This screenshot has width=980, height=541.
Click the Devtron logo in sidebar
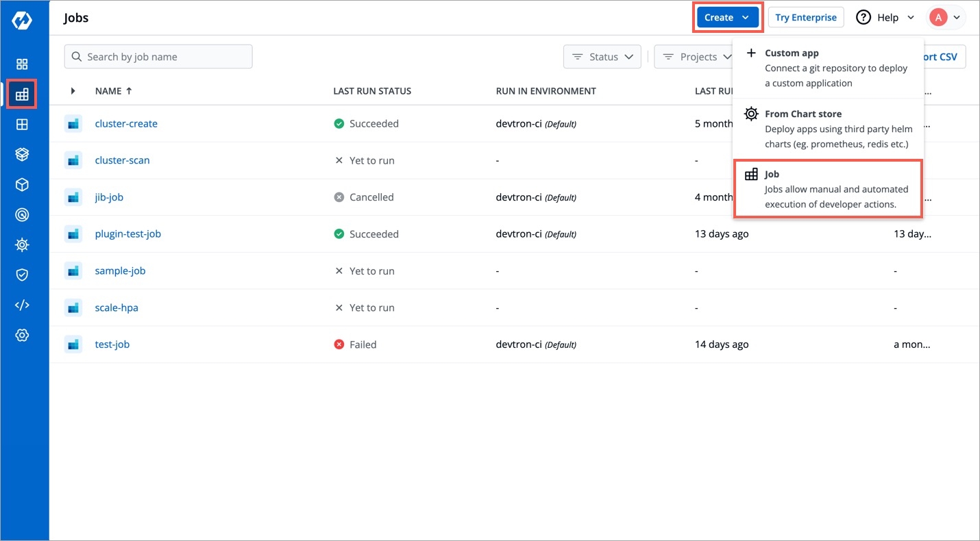coord(22,21)
